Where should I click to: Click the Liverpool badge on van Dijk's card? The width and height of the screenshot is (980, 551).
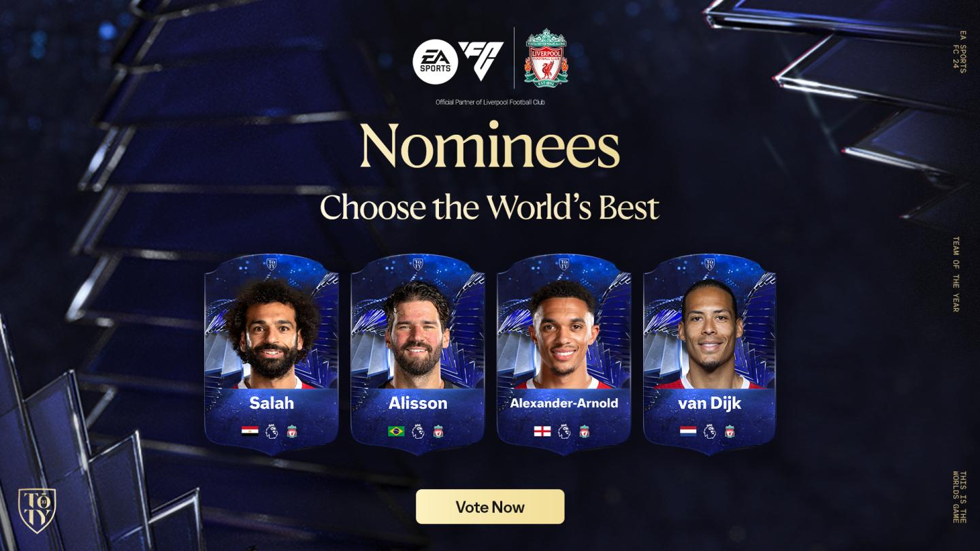coord(730,431)
